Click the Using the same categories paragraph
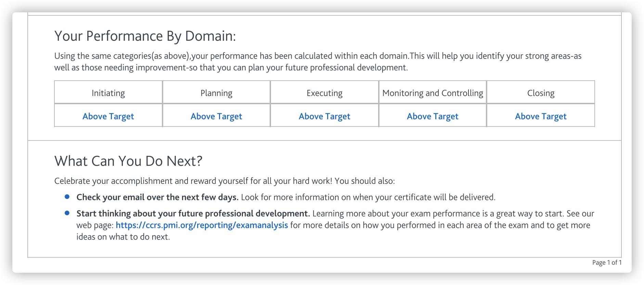Screen dimensions: 644x285 (318, 62)
